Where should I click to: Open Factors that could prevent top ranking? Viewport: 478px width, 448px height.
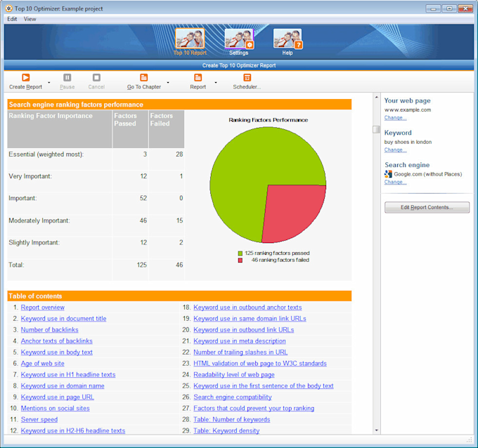pyautogui.click(x=254, y=409)
